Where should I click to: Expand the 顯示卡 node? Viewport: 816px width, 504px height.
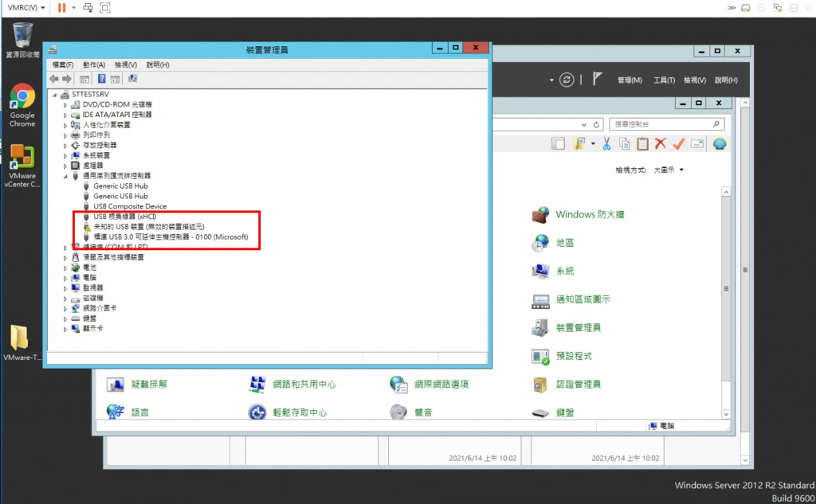pos(65,329)
